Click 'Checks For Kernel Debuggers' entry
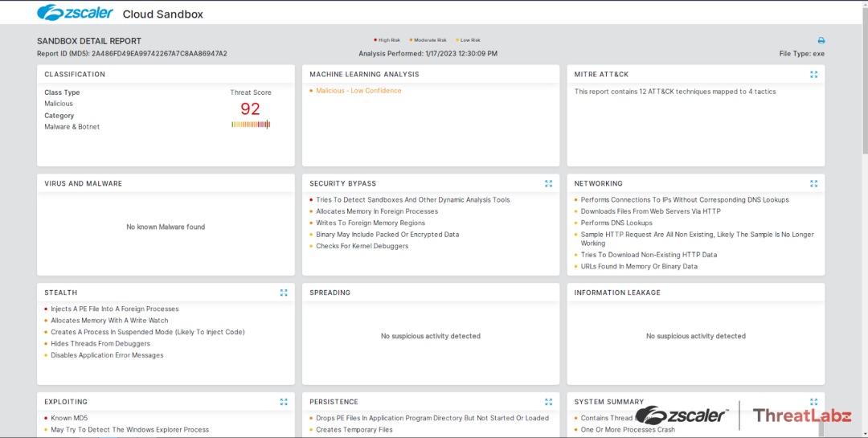 click(362, 247)
